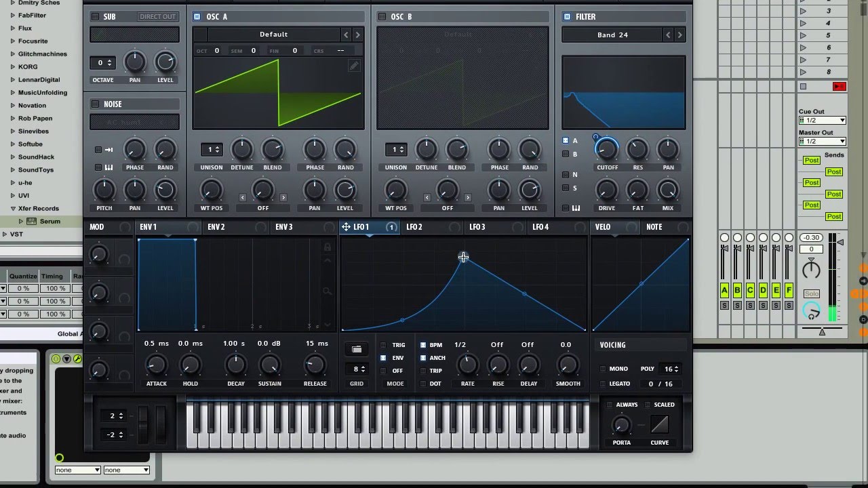
Task: Adjust the OSC A UNISON stepper
Action: [212, 149]
